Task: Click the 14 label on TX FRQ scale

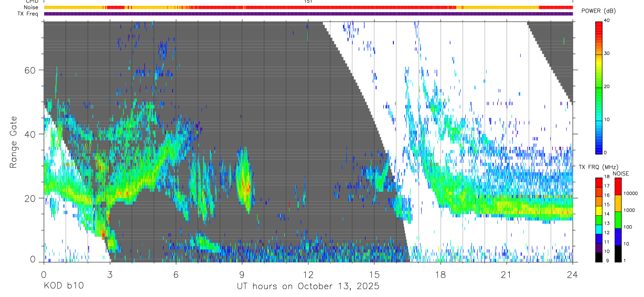Action: 607,214
